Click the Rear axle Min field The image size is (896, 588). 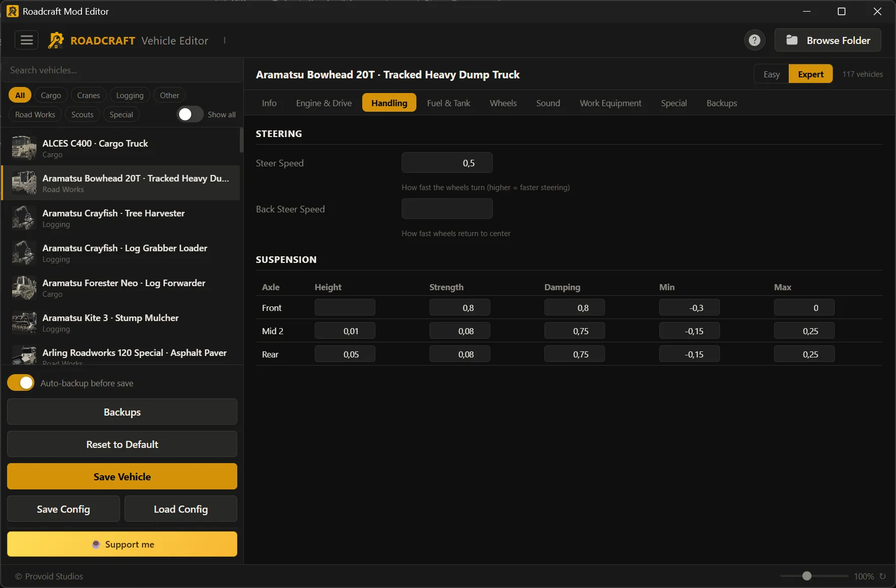point(689,354)
